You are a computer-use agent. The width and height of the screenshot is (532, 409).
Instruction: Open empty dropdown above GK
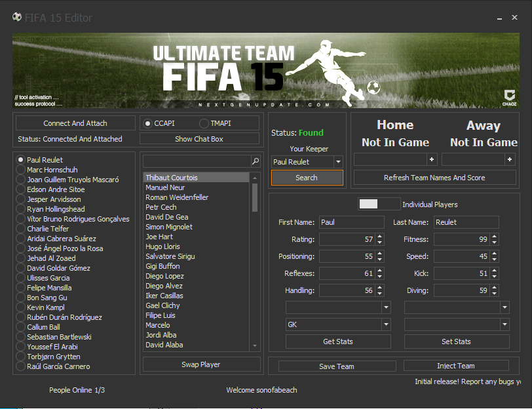[x=386, y=307]
